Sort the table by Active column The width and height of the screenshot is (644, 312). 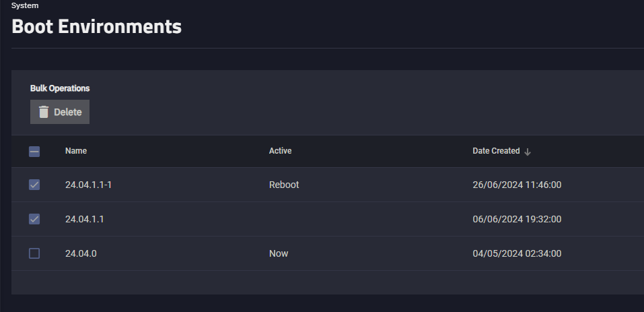click(x=280, y=151)
